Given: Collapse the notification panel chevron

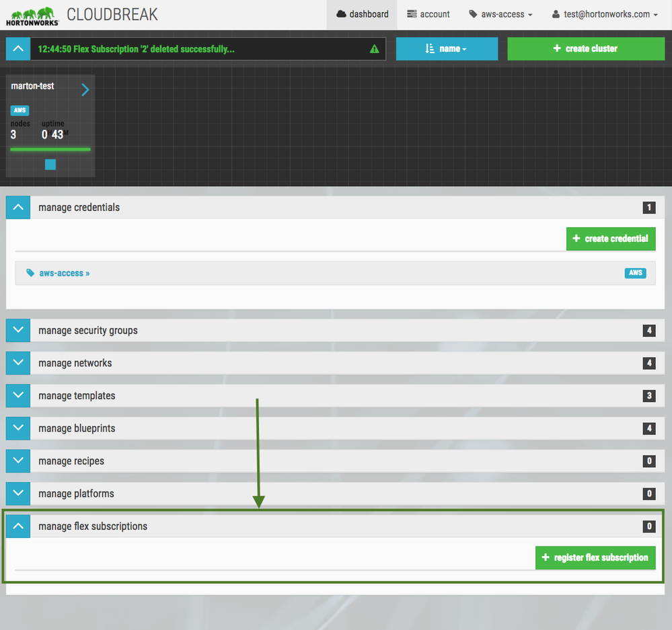Looking at the screenshot, I should point(18,49).
